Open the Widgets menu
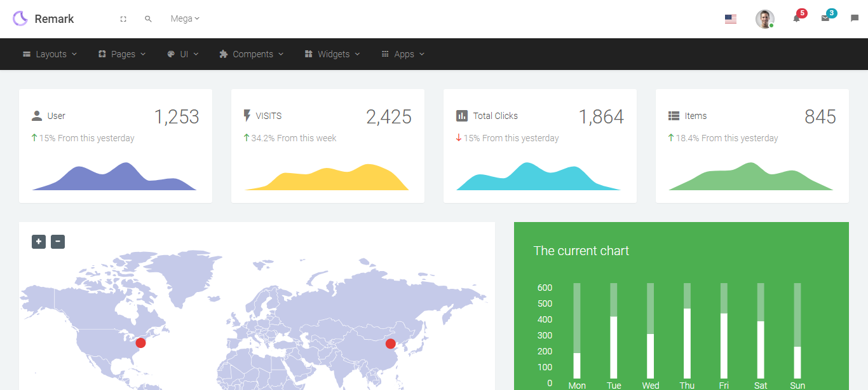This screenshot has height=390, width=868. click(x=332, y=54)
